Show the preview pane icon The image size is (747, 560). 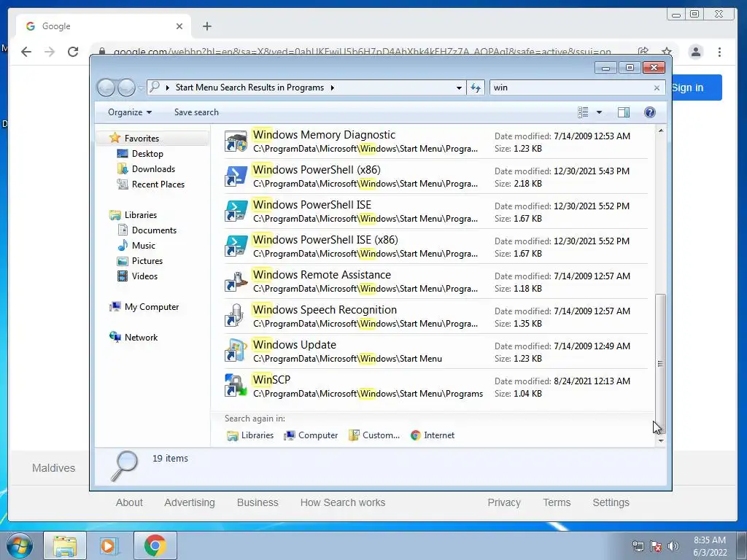tap(623, 112)
